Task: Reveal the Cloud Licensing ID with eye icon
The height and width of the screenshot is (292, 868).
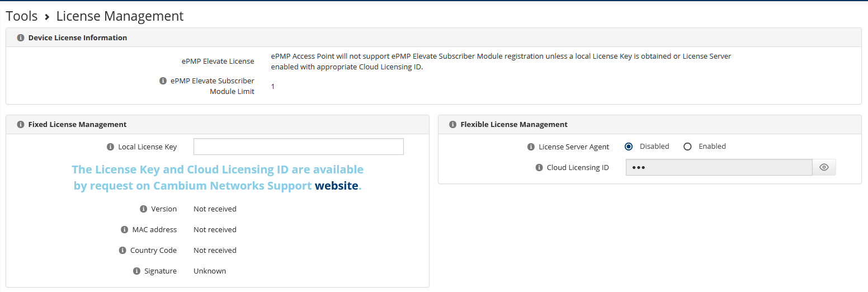Action: tap(824, 167)
